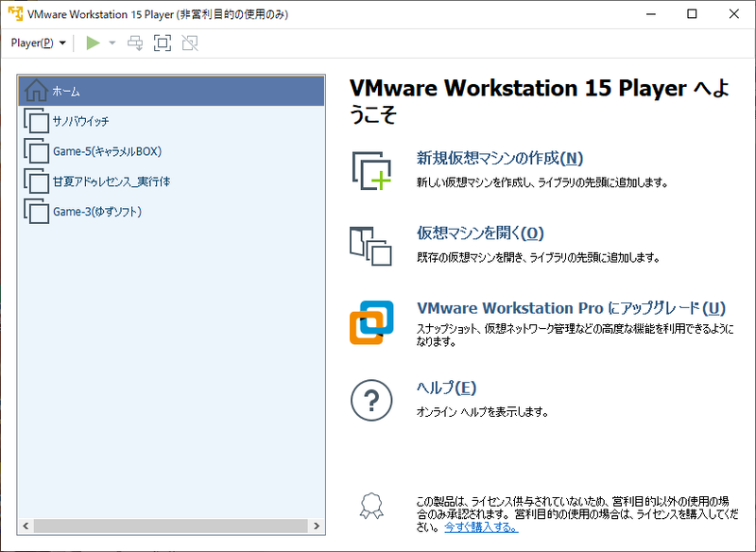Click the VMware title bar app icon
The height and width of the screenshot is (552, 756).
point(15,13)
